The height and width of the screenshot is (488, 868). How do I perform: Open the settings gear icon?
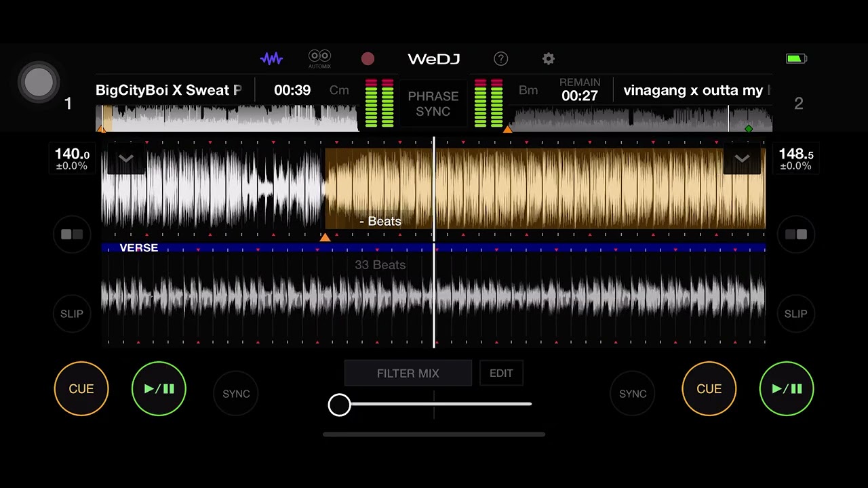549,59
